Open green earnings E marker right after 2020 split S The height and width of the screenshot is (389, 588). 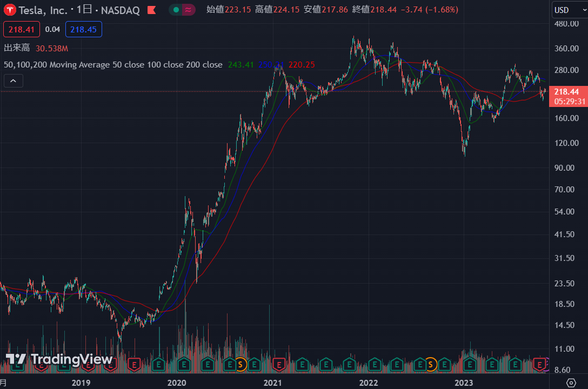tap(254, 364)
